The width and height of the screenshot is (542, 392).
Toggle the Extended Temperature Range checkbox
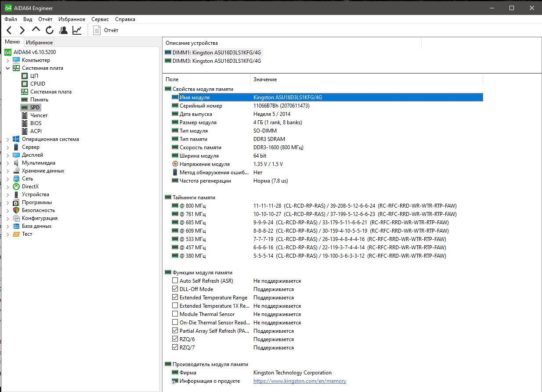point(175,297)
